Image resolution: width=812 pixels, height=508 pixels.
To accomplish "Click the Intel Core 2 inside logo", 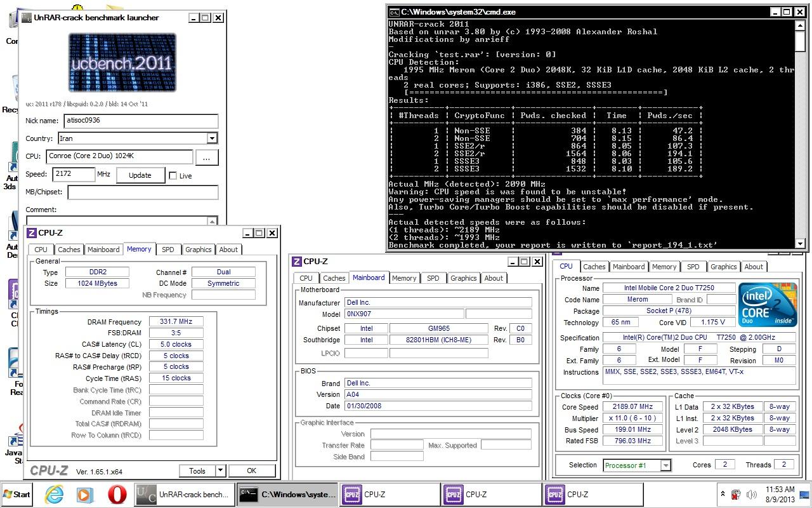I will pyautogui.click(x=768, y=305).
